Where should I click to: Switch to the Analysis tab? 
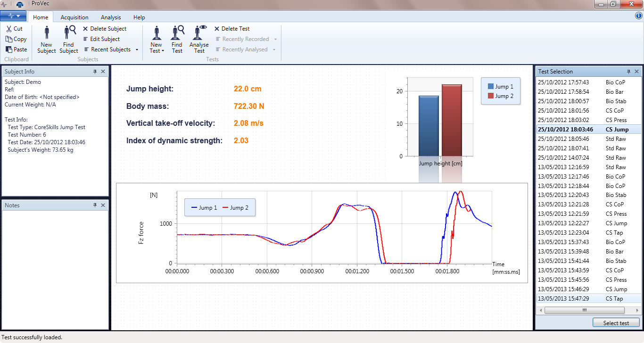[x=111, y=17]
